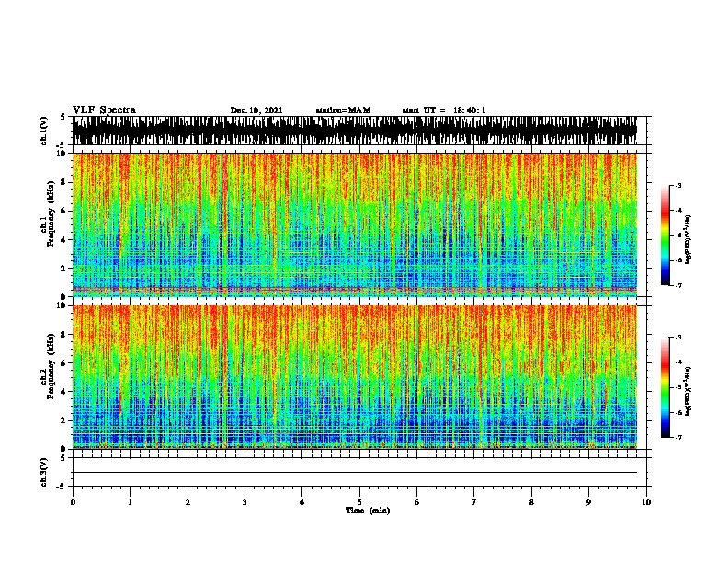Click the "8" kHz tick on ch.1 spectrogram

tap(64, 182)
